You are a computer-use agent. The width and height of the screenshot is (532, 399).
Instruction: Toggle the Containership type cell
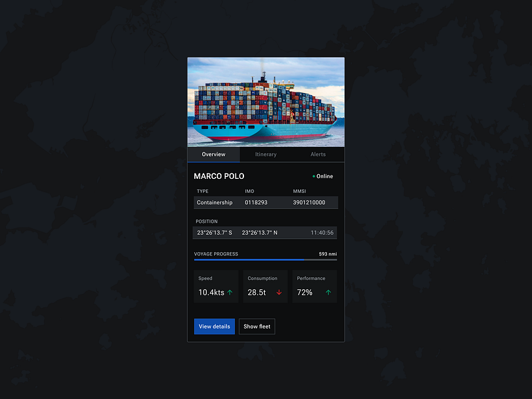[x=215, y=202]
